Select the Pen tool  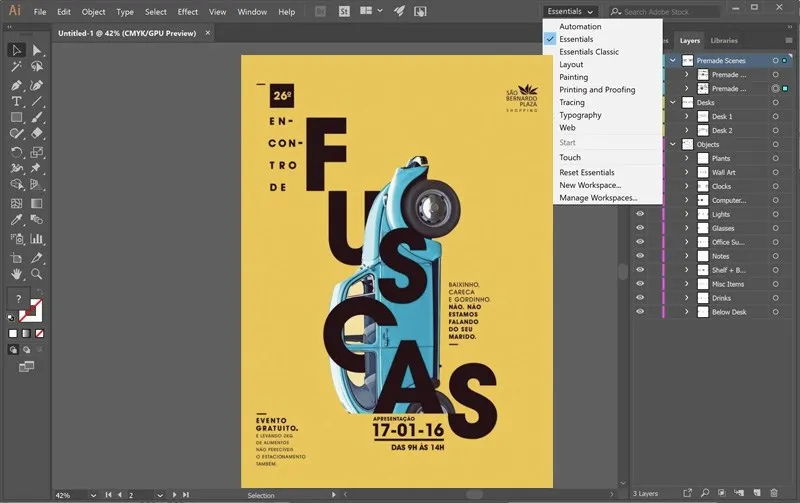(x=16, y=85)
